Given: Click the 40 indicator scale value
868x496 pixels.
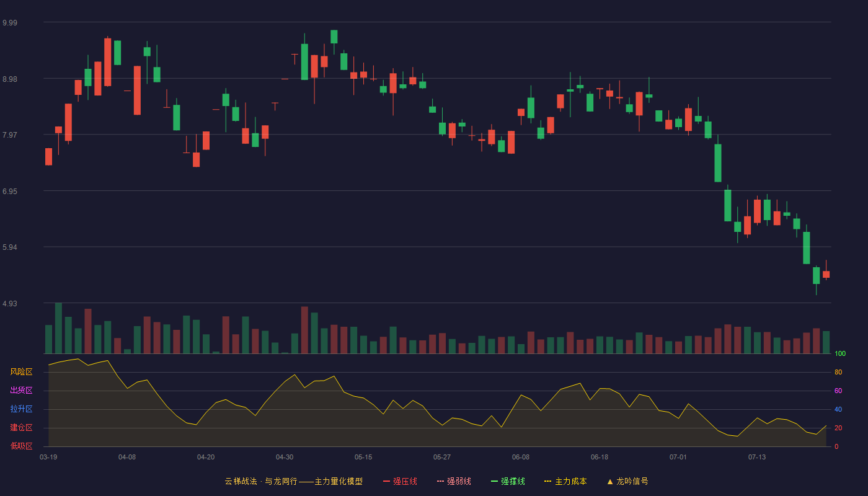Looking at the screenshot, I should tap(838, 409).
